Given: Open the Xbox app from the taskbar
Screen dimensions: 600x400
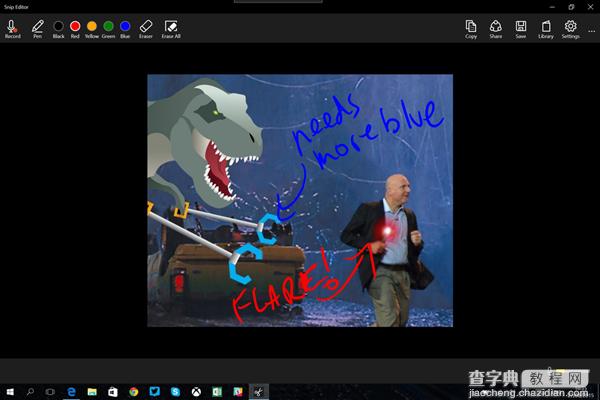Looking at the screenshot, I should 196,392.
